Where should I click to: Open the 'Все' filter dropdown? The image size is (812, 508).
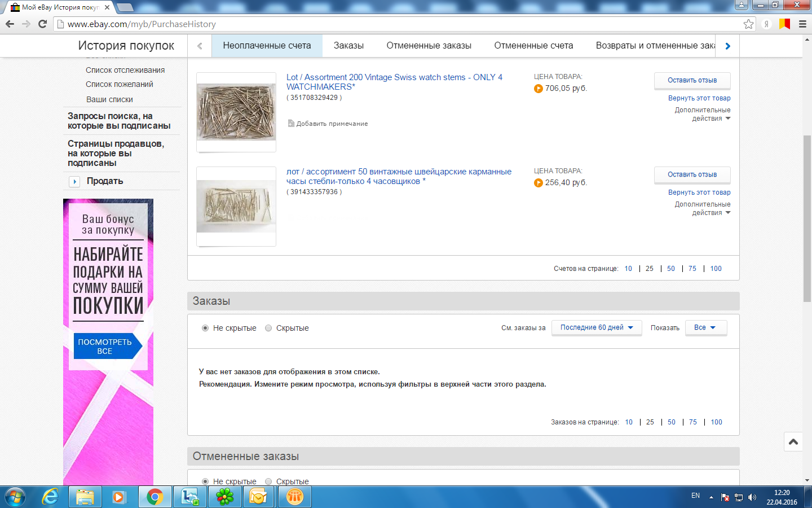click(x=705, y=327)
